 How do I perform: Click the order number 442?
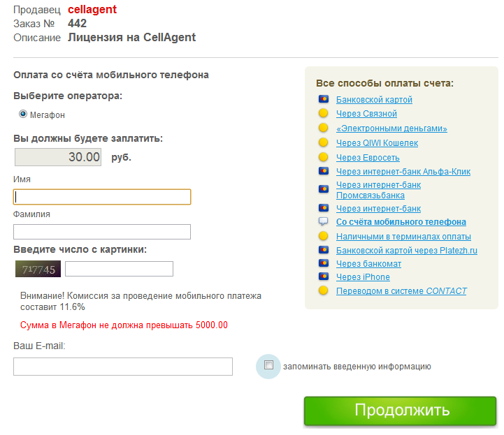coord(77,24)
